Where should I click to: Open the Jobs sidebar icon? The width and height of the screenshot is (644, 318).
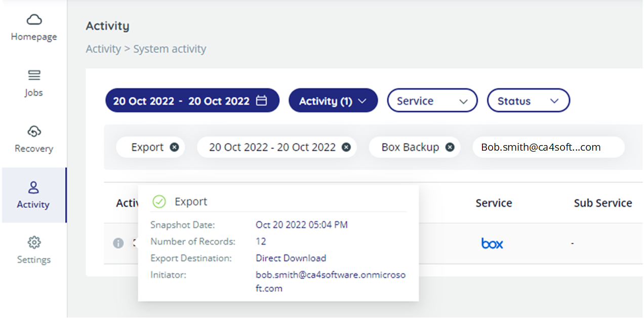[34, 76]
